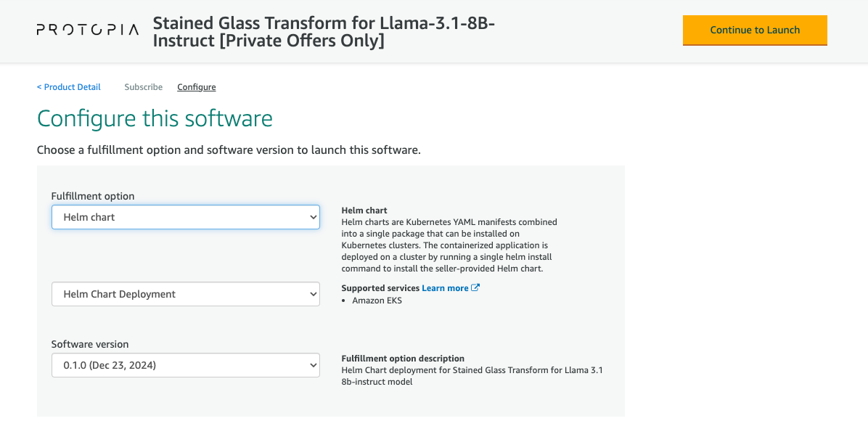Open the Software version dropdown
This screenshot has width=868, height=429.
tap(185, 365)
